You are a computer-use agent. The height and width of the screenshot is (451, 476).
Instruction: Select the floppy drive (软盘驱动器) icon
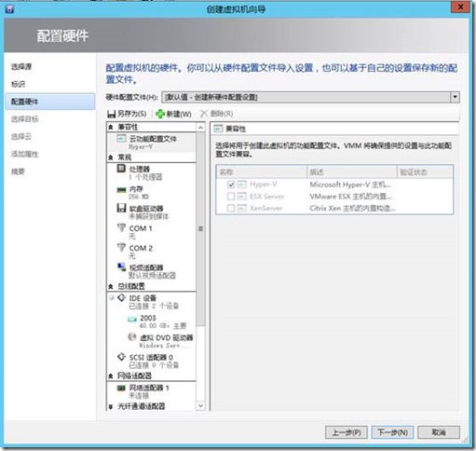pyautogui.click(x=121, y=208)
